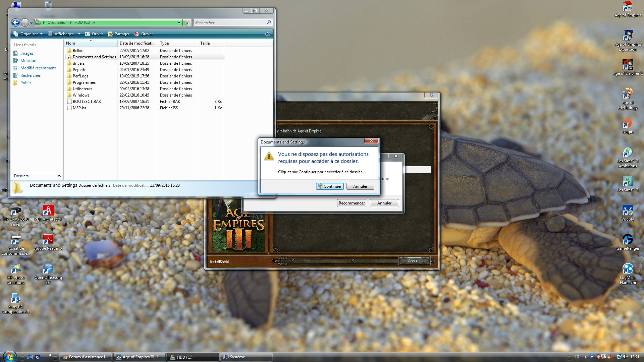This screenshot has height=362, width=644.
Task: Click the HDD (C:) breadcrumb segment
Action: [82, 22]
